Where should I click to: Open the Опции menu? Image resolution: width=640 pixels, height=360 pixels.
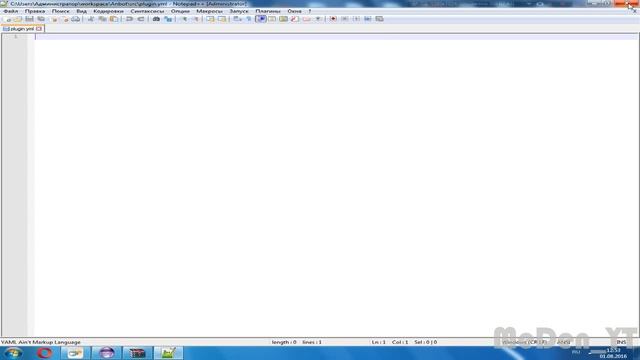pyautogui.click(x=180, y=11)
